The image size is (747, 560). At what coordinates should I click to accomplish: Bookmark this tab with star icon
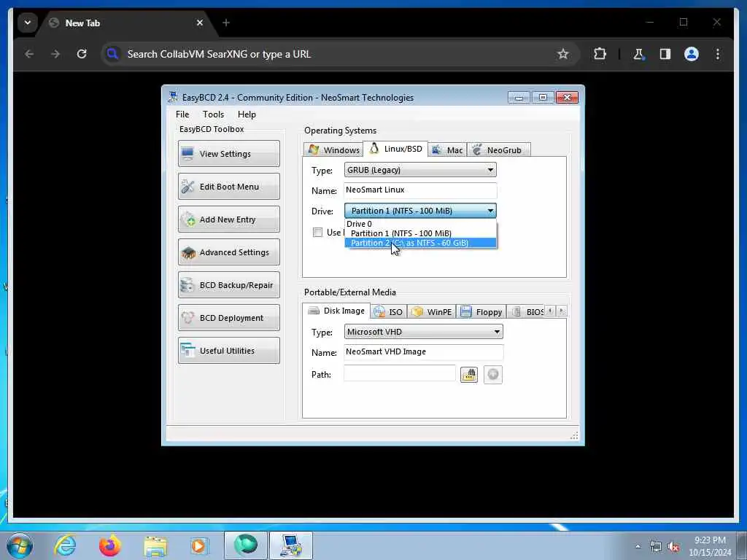point(563,54)
